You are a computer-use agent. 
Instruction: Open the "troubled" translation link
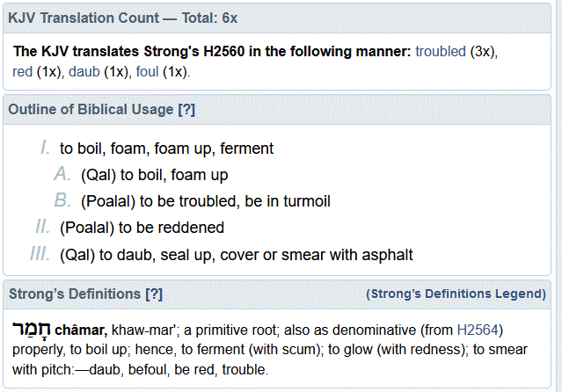click(441, 52)
